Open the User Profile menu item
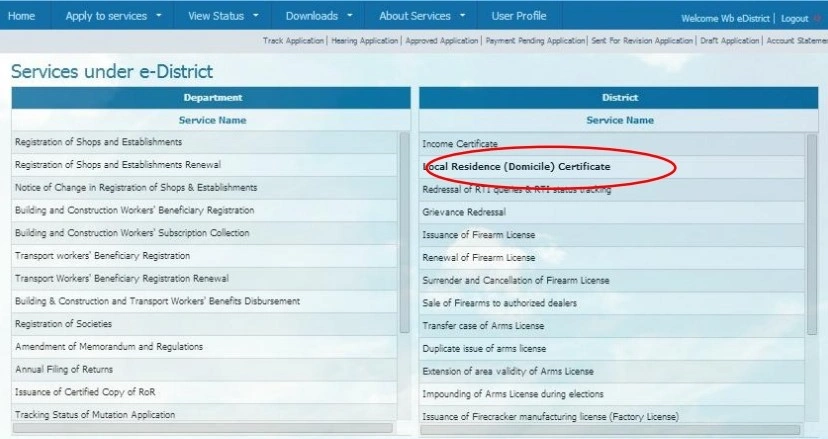This screenshot has height=439, width=828. [x=518, y=16]
